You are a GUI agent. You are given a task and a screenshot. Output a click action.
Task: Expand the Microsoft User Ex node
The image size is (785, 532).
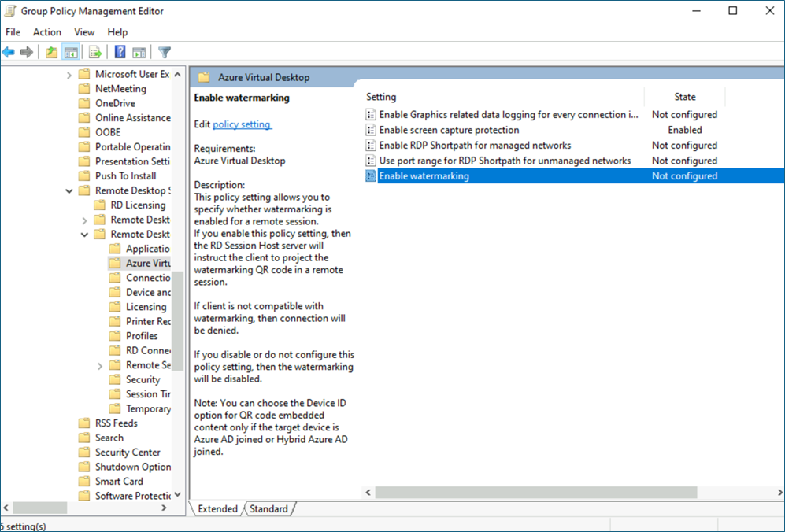[x=69, y=75]
